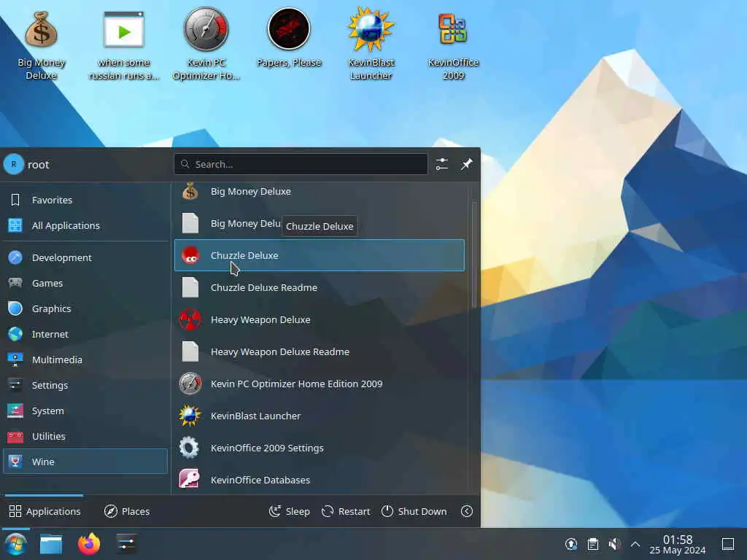Expand more power options chevron
747x560 pixels.
pyautogui.click(x=467, y=511)
